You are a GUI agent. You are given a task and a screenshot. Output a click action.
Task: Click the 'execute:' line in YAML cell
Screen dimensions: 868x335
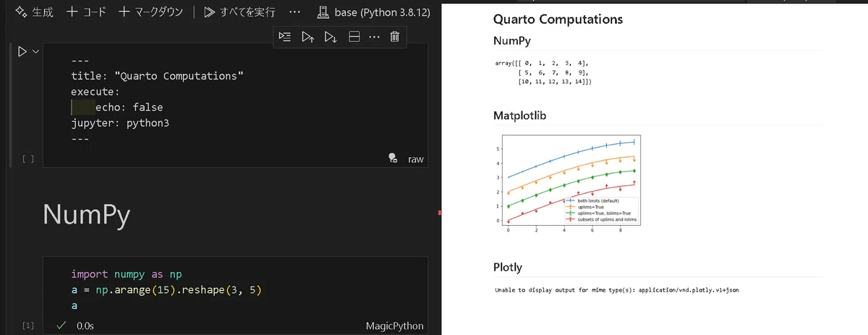click(x=95, y=92)
